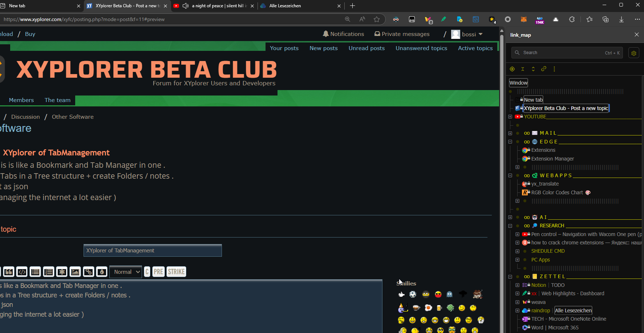Switch to the YouTube silent hill tab

point(214,6)
